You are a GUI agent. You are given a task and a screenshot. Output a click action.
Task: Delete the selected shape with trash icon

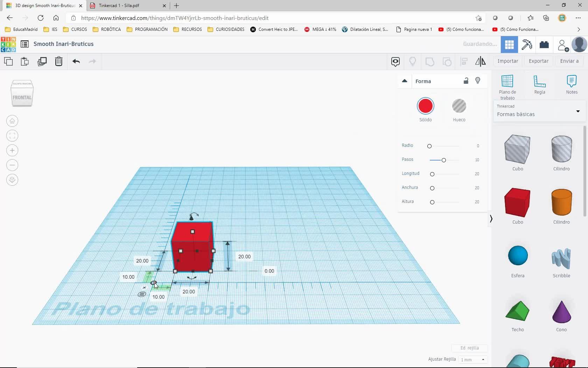(59, 62)
